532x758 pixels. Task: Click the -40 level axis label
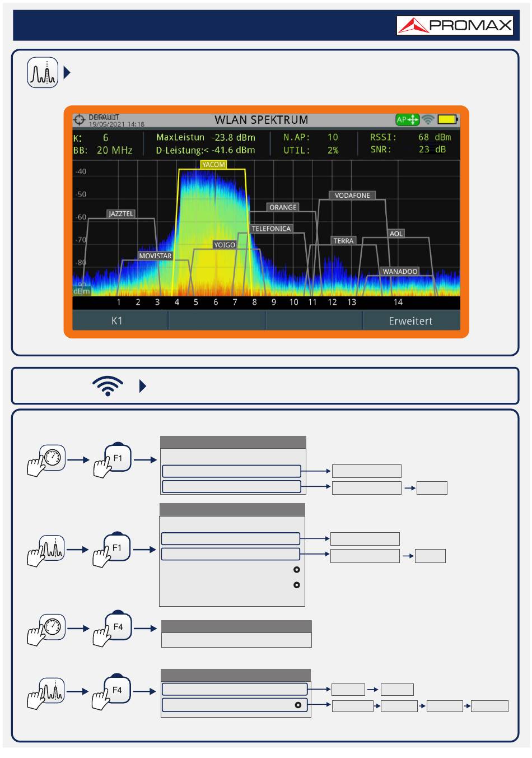(x=81, y=171)
